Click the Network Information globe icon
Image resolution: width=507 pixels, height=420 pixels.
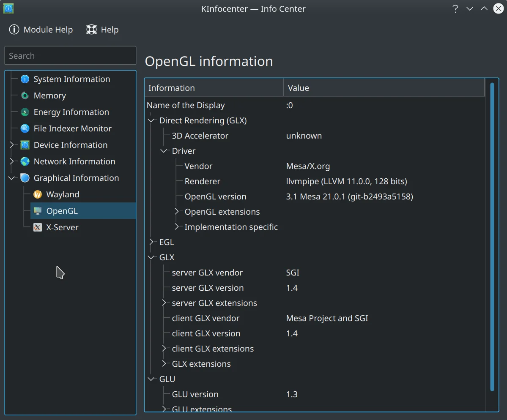coord(25,161)
